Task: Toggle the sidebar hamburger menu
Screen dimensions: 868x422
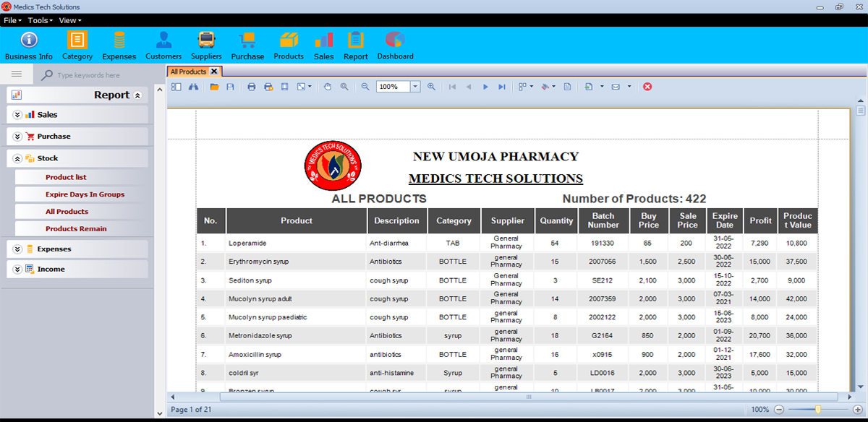Action: [17, 74]
